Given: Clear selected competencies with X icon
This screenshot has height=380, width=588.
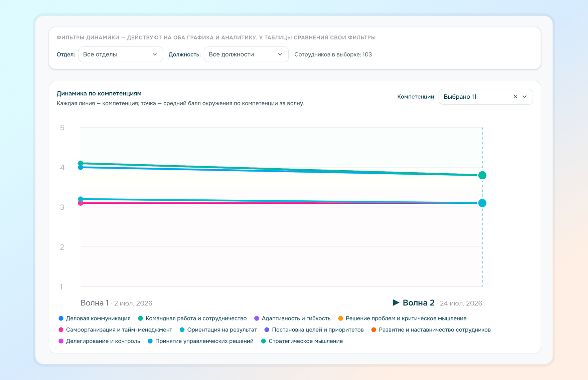Looking at the screenshot, I should coord(516,97).
